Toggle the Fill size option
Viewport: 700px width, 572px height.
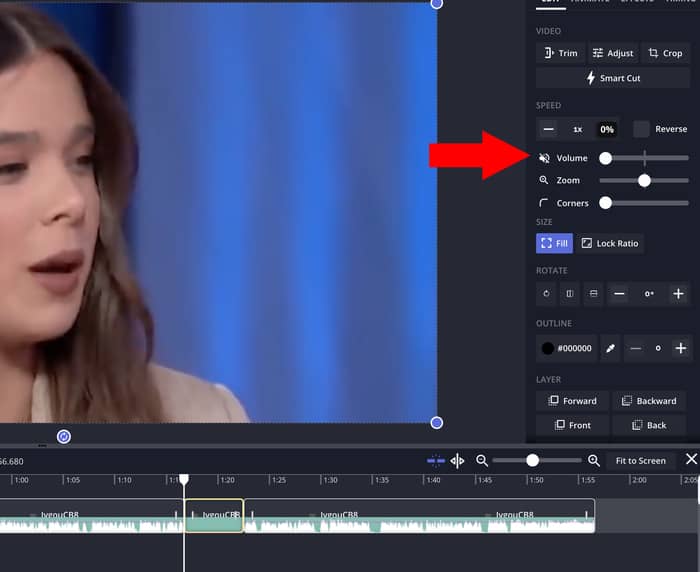tap(554, 243)
